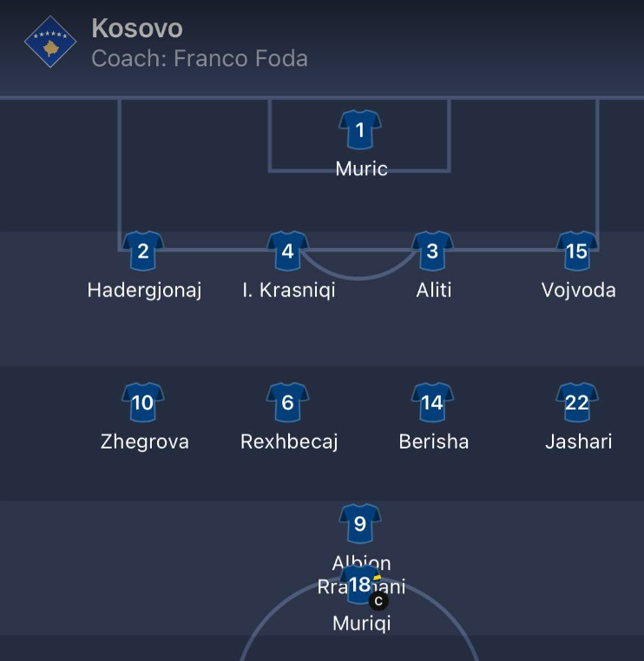Tap the Kosovo team crest icon
Screen dimensions: 644x661
(x=50, y=42)
